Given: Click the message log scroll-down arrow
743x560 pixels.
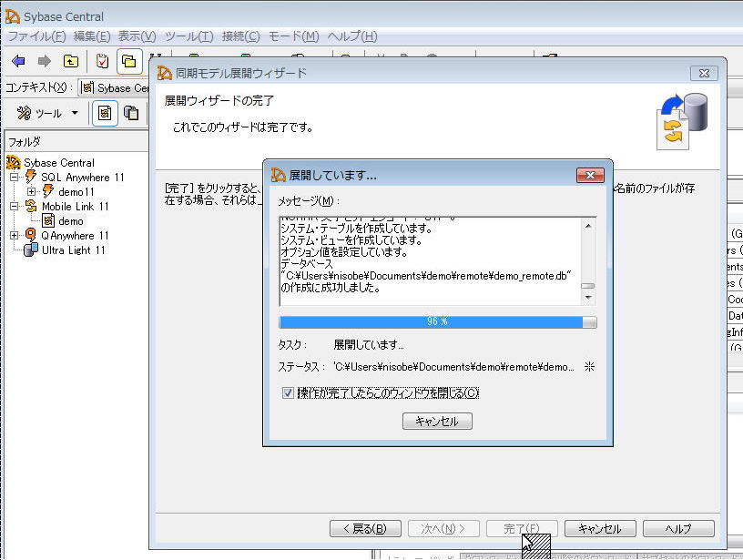Looking at the screenshot, I should (588, 298).
